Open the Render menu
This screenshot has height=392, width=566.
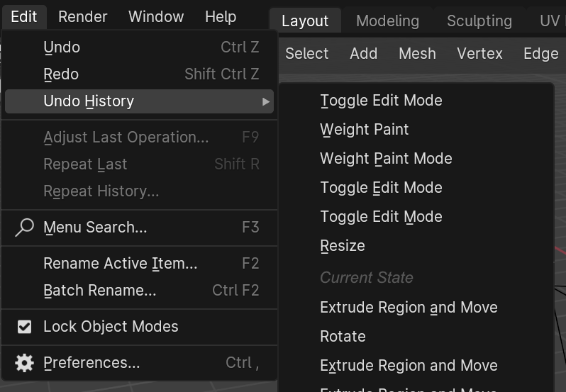(83, 16)
